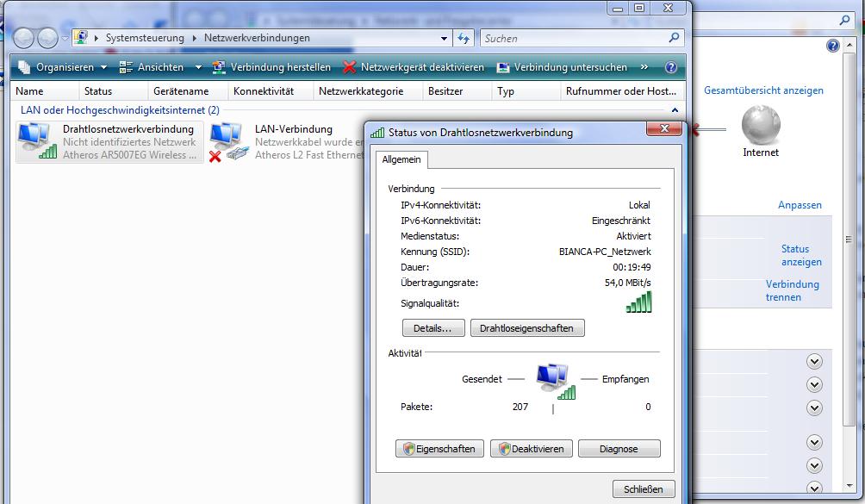Click the Internet globe icon
865x504 pixels.
coord(760,126)
